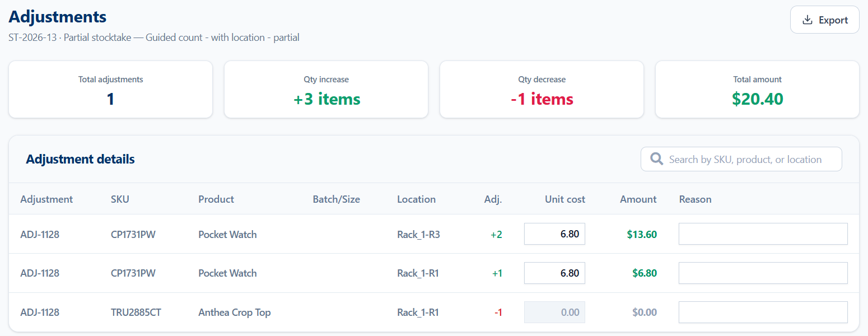The width and height of the screenshot is (868, 336).
Task: Click disabled unit cost for Anthea Crop Top
Action: (554, 312)
